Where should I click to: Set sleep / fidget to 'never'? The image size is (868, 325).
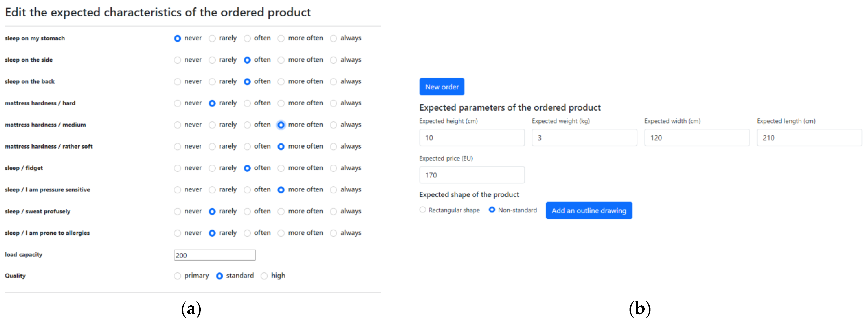pos(177,168)
